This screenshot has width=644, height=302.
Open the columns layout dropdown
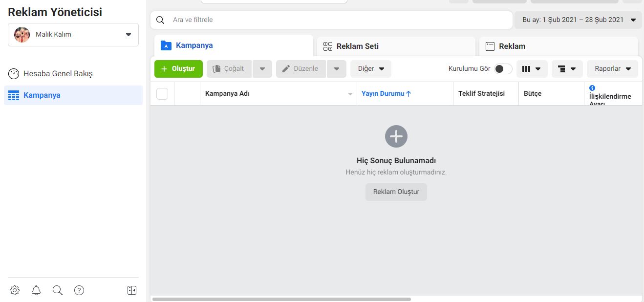tap(532, 69)
